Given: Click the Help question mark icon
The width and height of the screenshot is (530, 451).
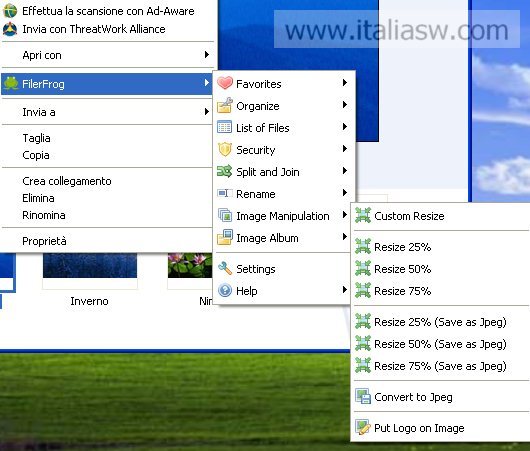Looking at the screenshot, I should pos(225,290).
